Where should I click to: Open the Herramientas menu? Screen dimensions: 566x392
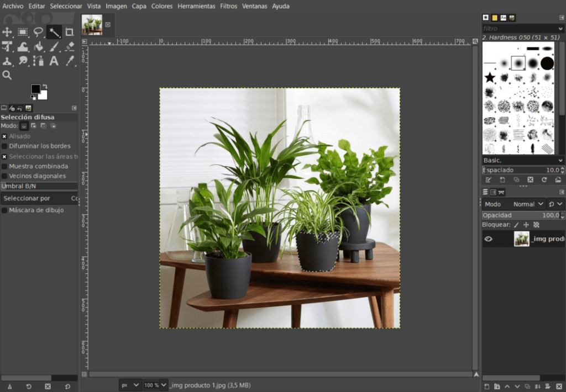(x=196, y=6)
